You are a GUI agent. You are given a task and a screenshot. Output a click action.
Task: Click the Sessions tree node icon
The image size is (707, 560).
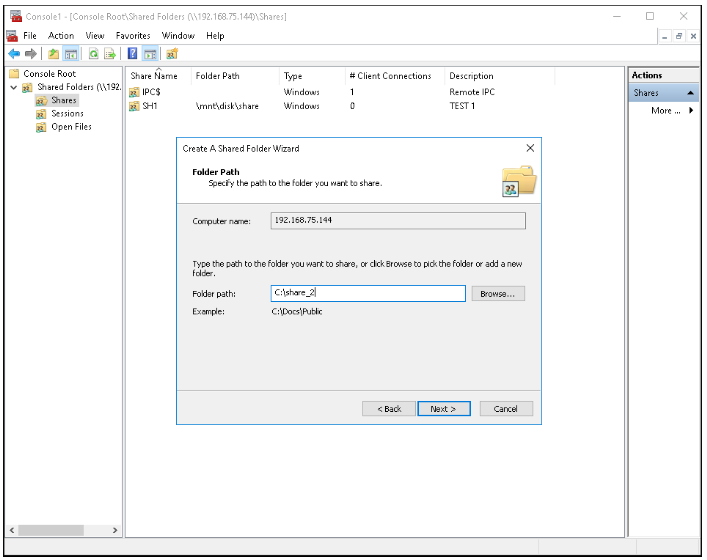(x=41, y=114)
